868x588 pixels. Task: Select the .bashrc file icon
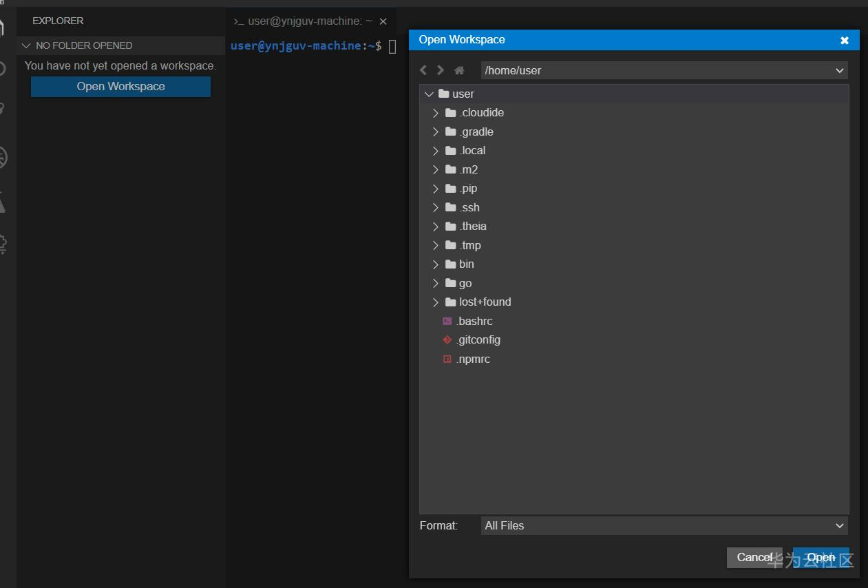[x=447, y=321]
